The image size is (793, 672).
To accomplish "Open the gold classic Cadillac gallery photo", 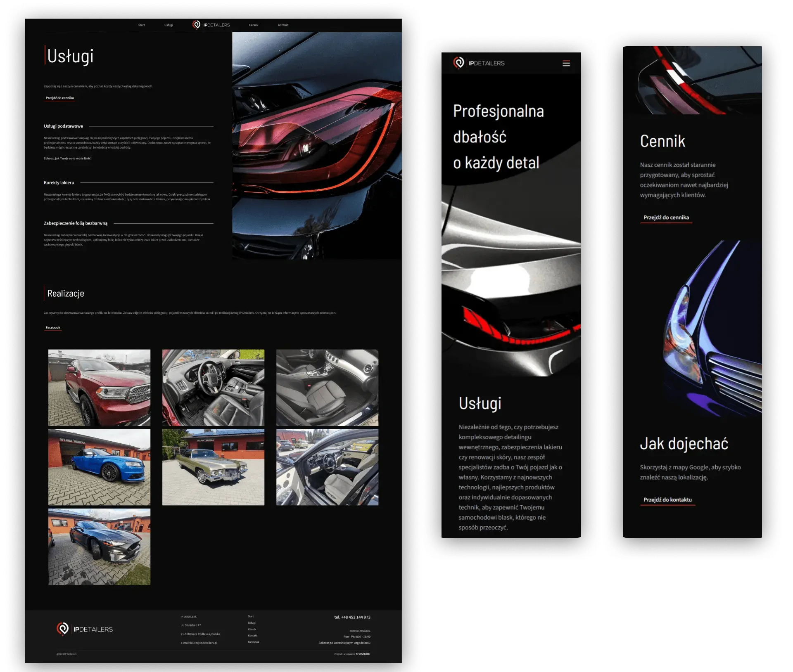I will [x=213, y=467].
